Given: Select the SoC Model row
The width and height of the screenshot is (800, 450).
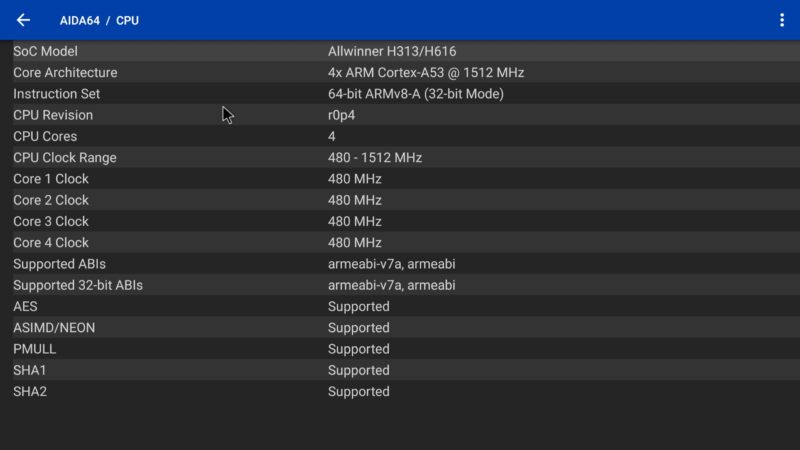Looking at the screenshot, I should [400, 51].
